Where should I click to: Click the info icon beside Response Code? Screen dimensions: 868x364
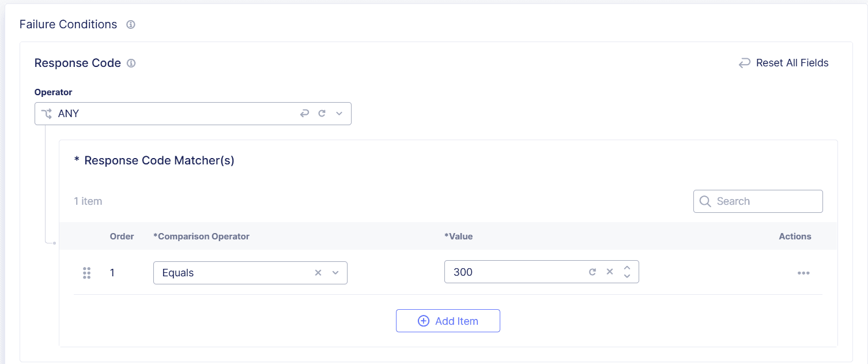coord(131,63)
